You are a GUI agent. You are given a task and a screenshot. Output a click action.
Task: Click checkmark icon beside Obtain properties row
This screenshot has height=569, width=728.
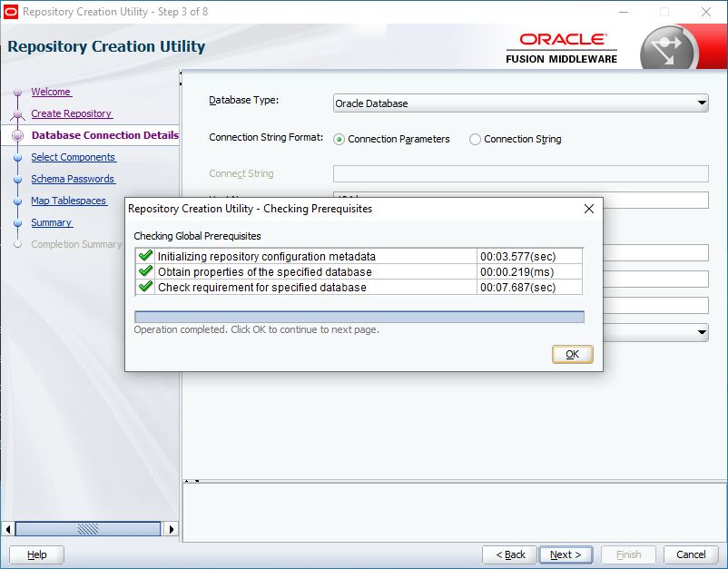(145, 271)
